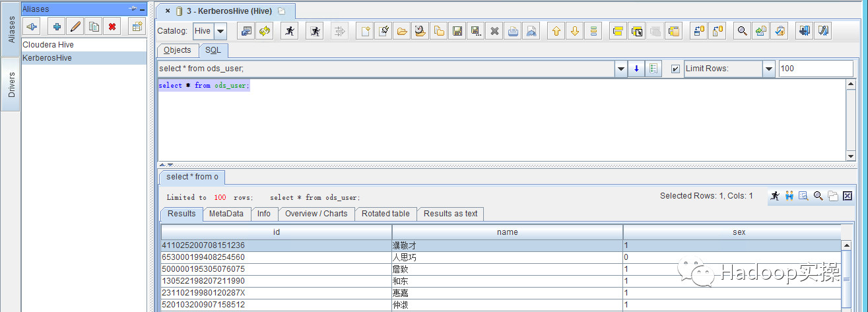Click the red X Delete alias icon

[112, 26]
